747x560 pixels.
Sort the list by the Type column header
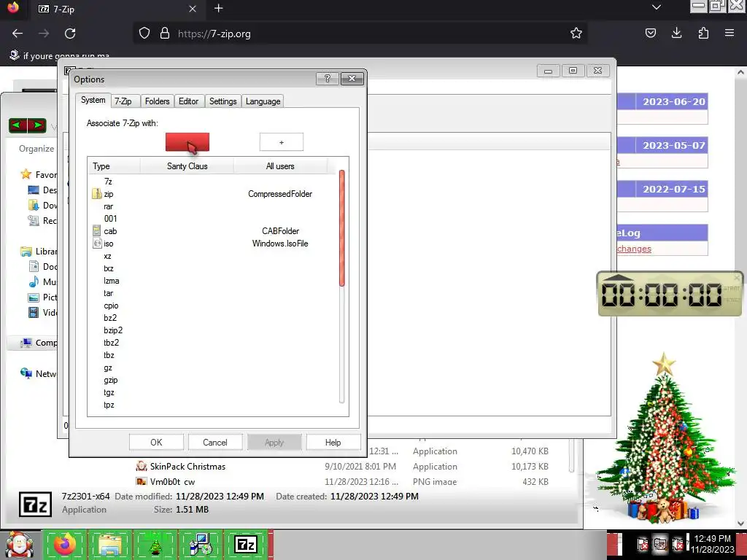[x=114, y=166]
